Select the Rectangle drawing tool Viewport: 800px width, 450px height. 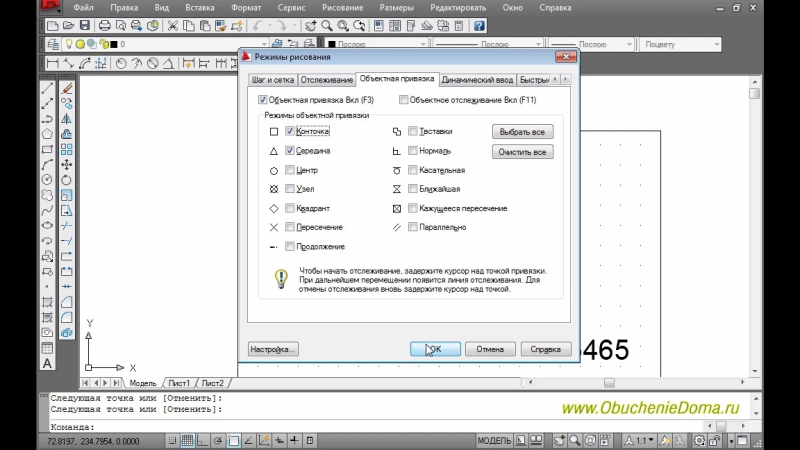[x=47, y=149]
